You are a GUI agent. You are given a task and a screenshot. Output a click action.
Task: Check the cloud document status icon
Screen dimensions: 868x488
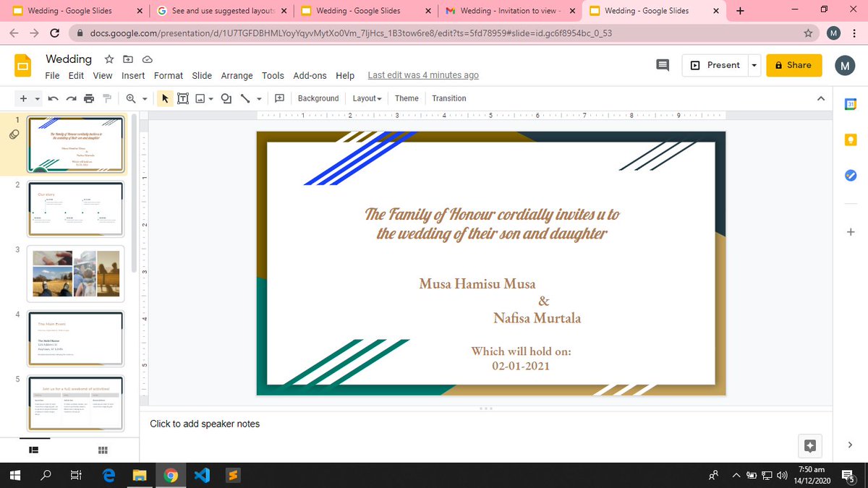148,59
